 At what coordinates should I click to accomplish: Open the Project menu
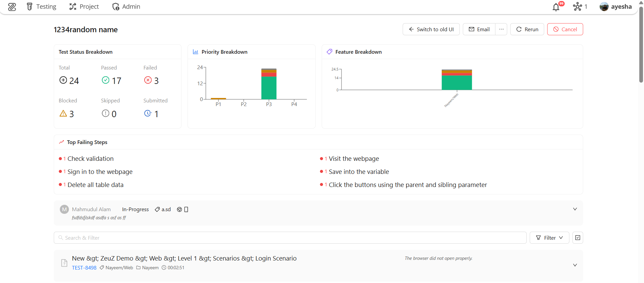[84, 7]
